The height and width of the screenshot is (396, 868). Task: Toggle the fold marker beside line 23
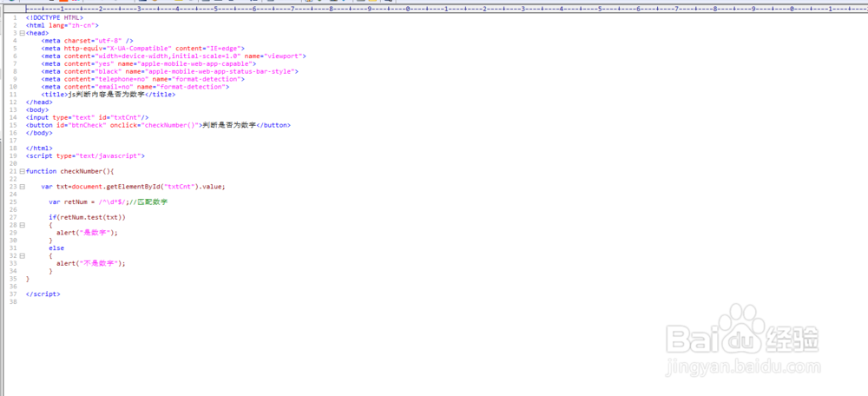click(22, 187)
